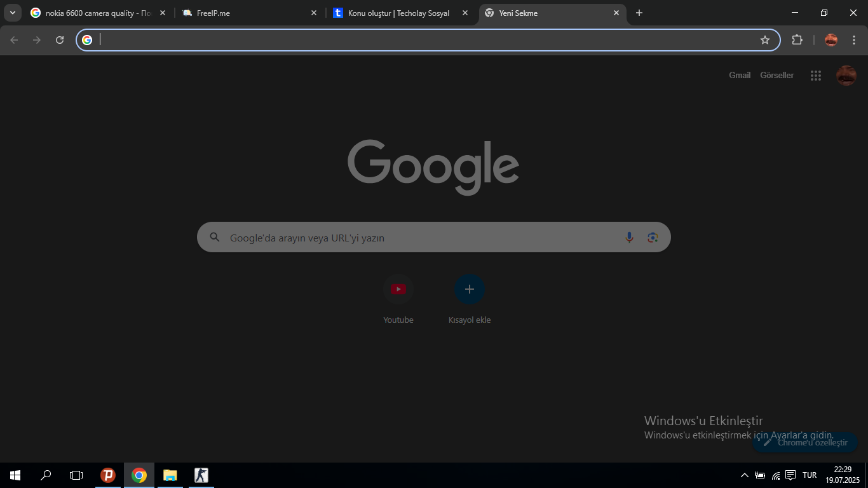Open Windows taskbar search
This screenshot has height=488, width=868.
pos(46,475)
